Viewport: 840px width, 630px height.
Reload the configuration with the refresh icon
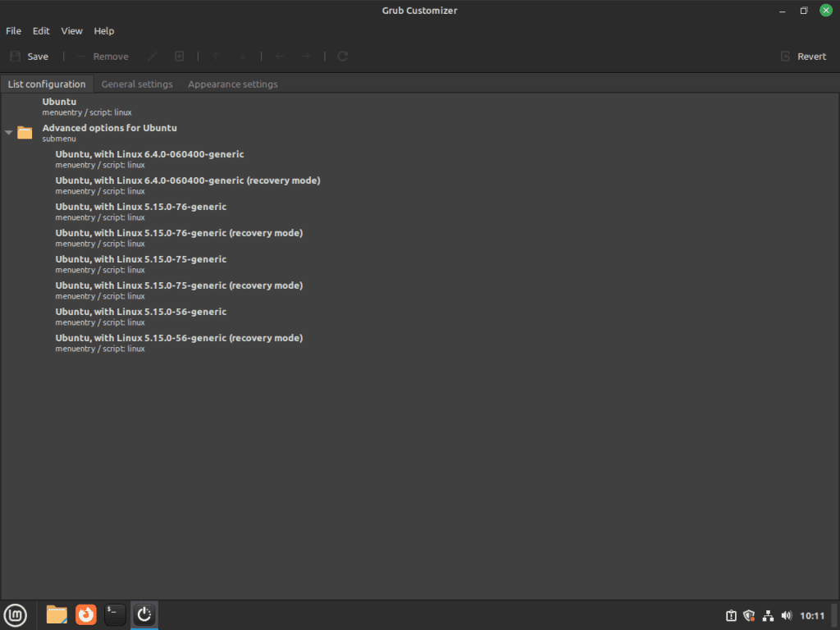point(342,56)
